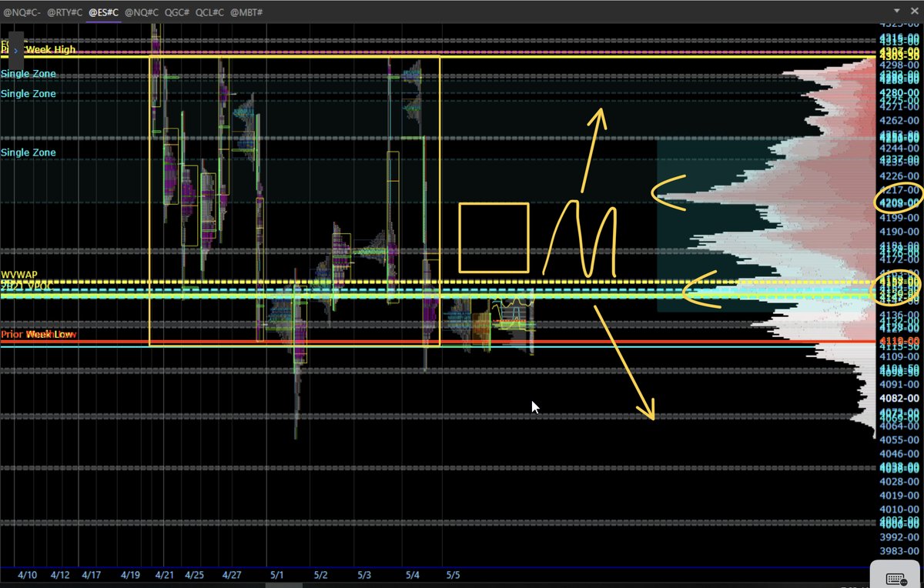924x588 pixels.
Task: Click the 4/27 date on time axis
Action: click(x=232, y=575)
